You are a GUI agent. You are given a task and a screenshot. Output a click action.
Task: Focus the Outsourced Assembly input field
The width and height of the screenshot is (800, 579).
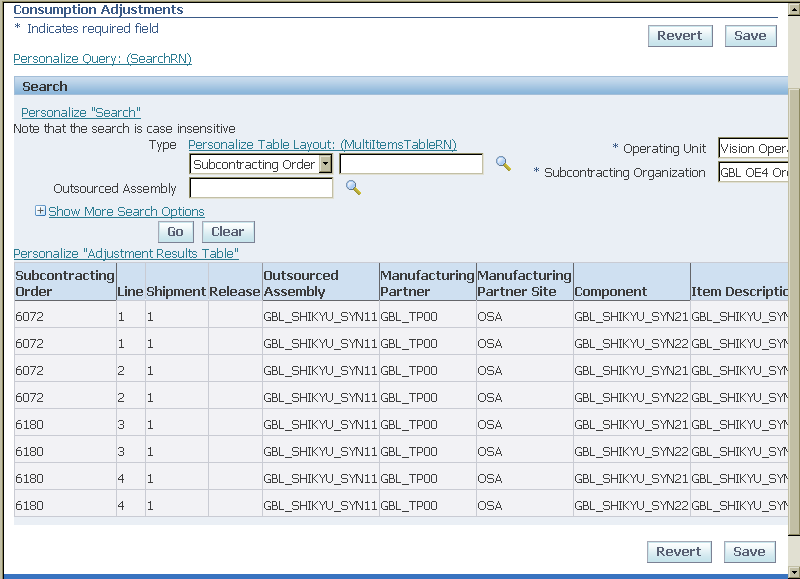[261, 188]
